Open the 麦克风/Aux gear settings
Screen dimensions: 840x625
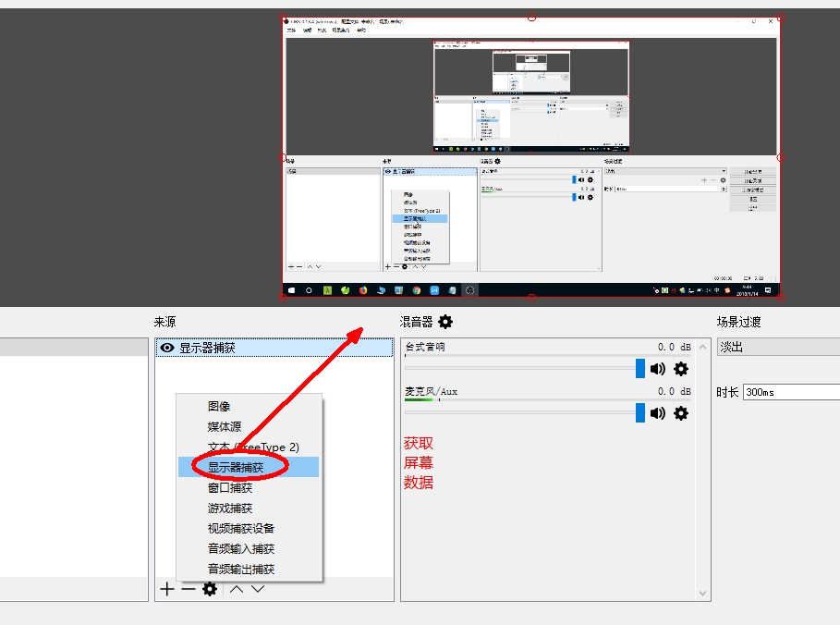click(x=681, y=412)
